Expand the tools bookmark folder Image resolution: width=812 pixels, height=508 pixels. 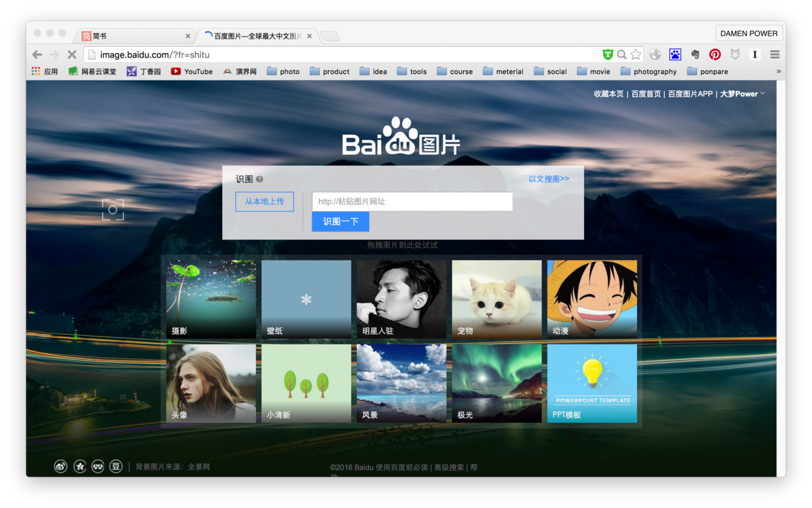(412, 71)
